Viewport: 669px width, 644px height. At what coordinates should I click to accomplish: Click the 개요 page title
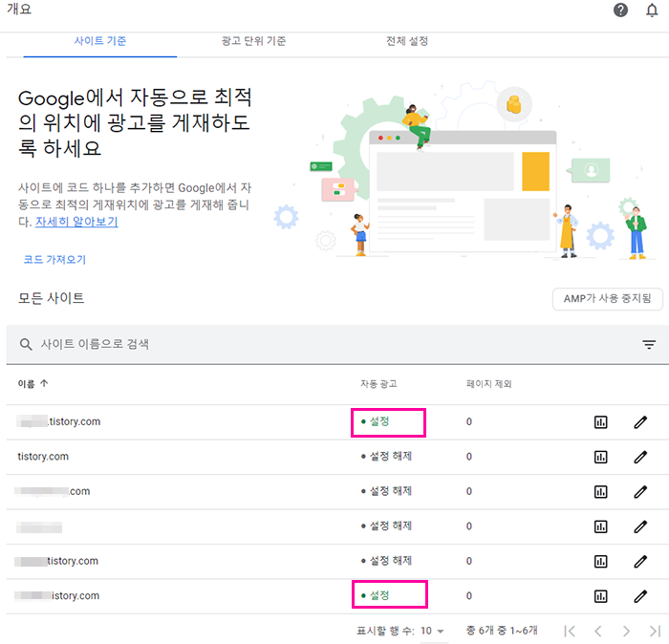tap(19, 9)
